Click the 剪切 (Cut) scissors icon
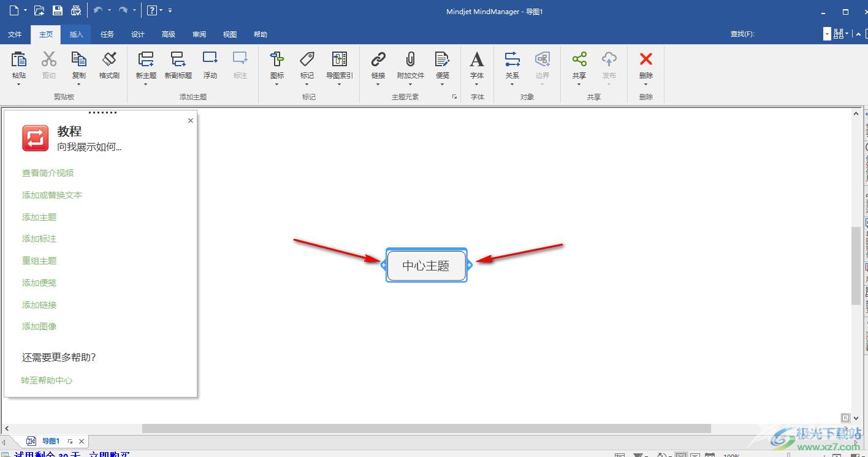 tap(49, 60)
